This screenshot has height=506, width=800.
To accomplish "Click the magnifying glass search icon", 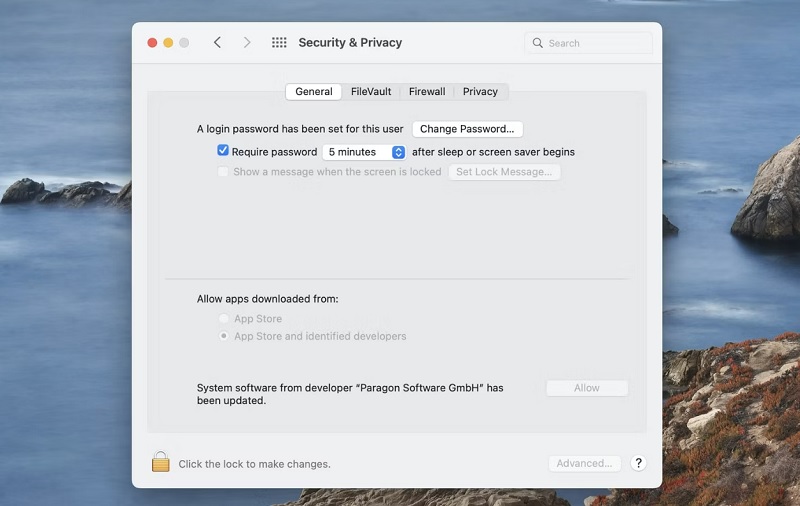I will [538, 43].
